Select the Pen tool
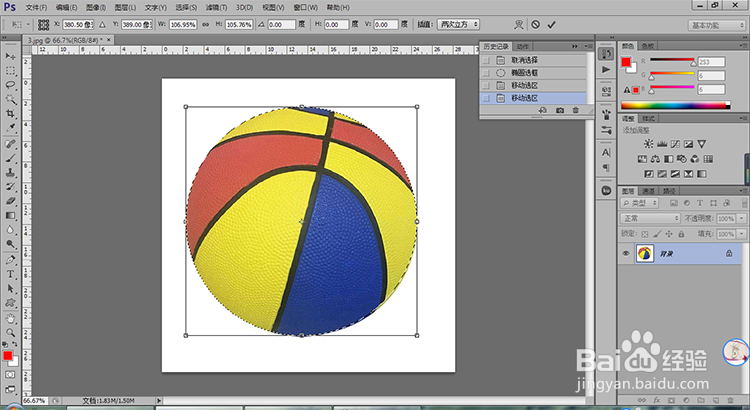The height and width of the screenshot is (410, 750). (10, 260)
